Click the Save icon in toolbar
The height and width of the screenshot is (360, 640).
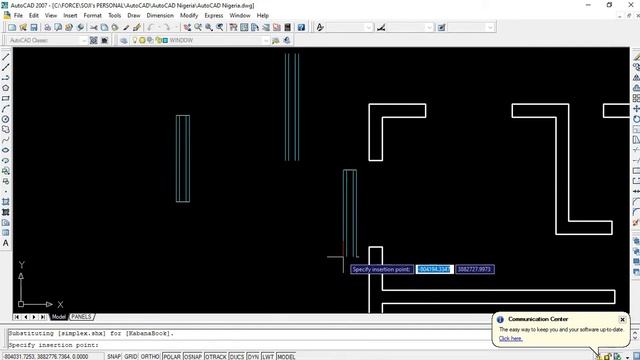34,27
